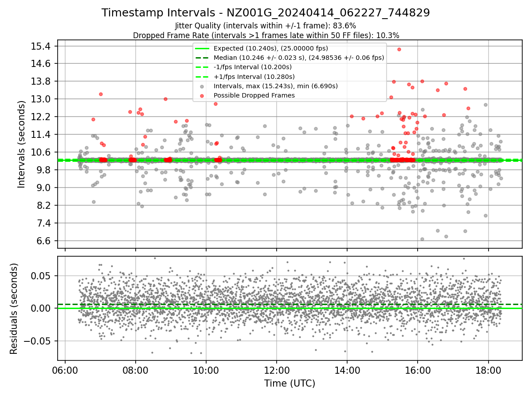The image size is (532, 399).
Task: Click the y-axis tick label '8.2'
Action: click(x=44, y=206)
